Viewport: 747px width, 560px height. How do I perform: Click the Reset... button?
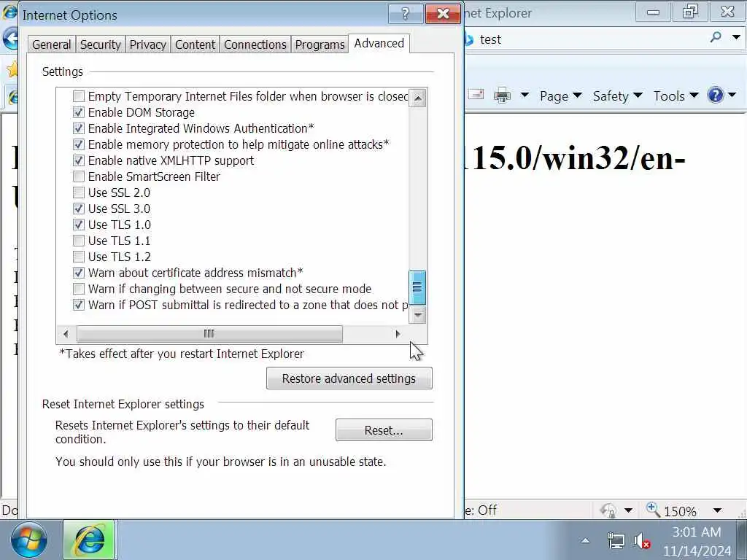[x=384, y=430]
